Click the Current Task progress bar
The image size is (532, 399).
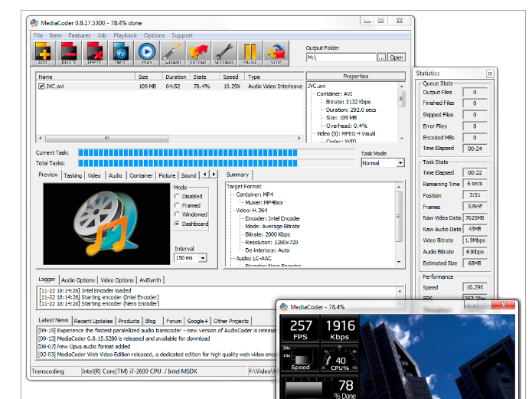pos(217,153)
